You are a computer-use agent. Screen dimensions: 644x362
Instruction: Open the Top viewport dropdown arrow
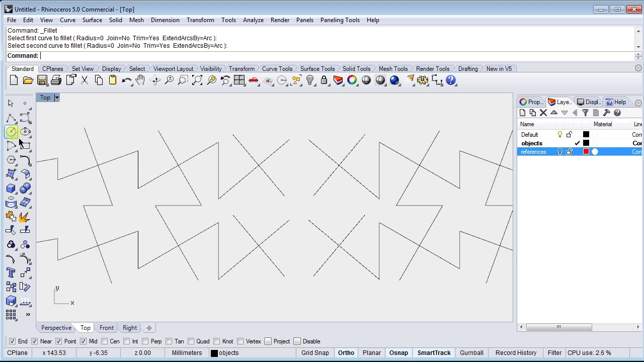pos(57,98)
